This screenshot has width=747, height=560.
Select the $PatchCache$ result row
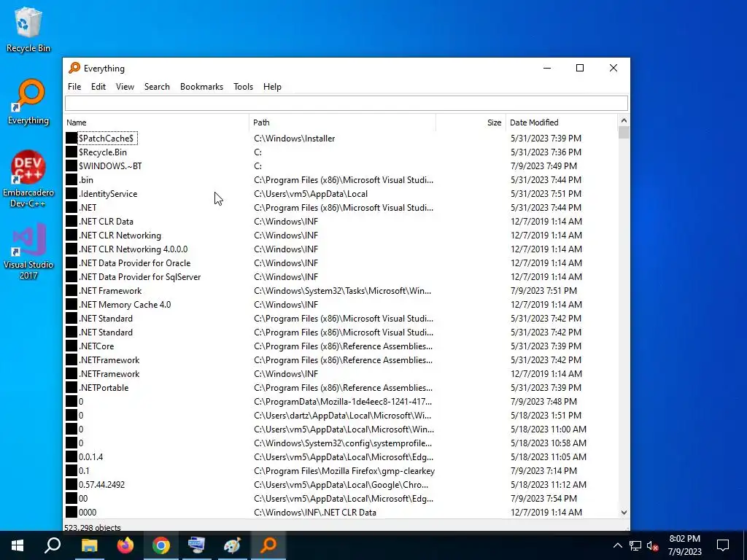(341, 138)
